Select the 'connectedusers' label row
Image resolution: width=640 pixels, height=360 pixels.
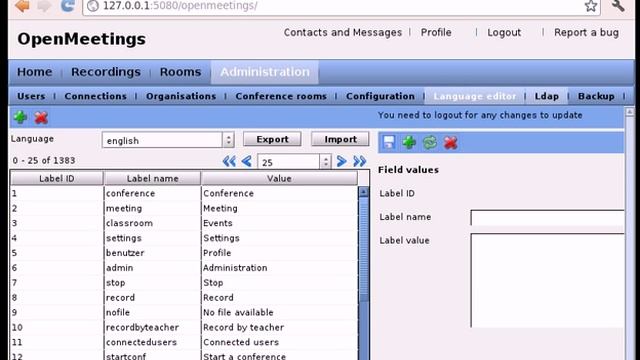[184, 342]
